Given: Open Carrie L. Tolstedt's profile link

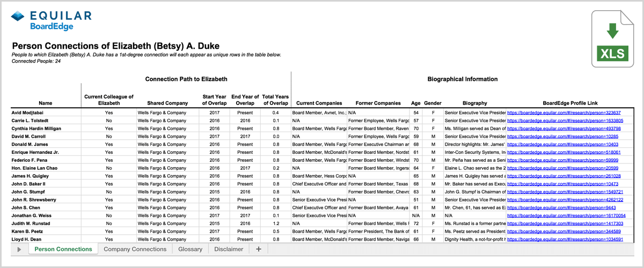Looking at the screenshot, I should (x=565, y=121).
